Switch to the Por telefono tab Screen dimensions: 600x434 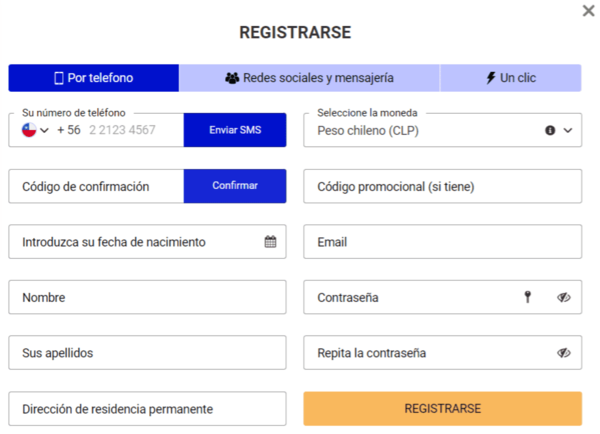click(93, 78)
